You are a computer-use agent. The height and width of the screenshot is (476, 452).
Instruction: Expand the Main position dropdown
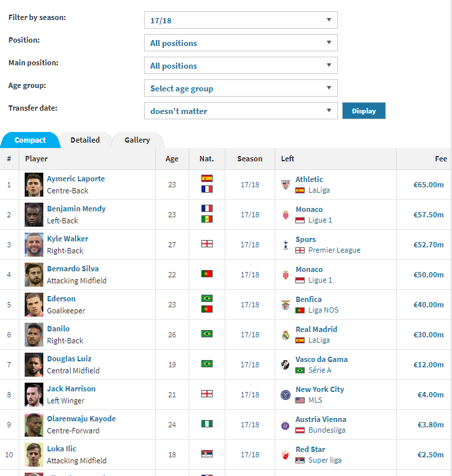(241, 65)
